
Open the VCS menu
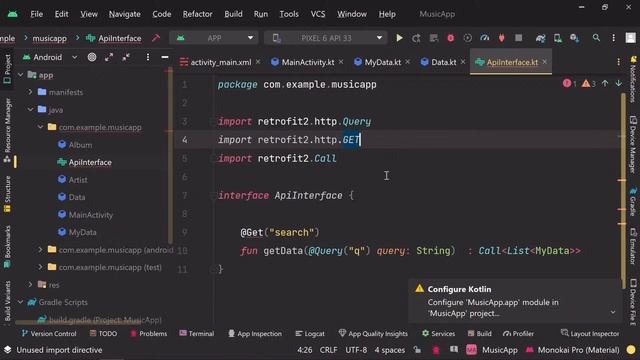tap(318, 14)
